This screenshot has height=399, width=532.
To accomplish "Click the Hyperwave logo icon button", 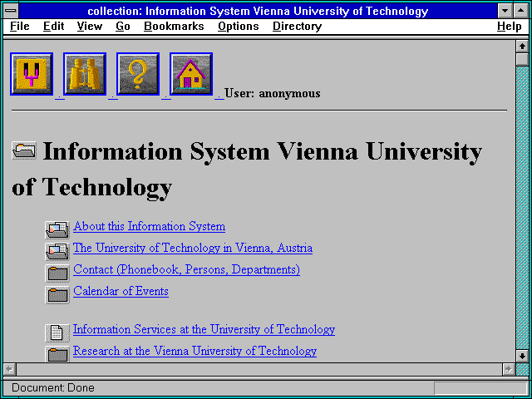I will 32,74.
